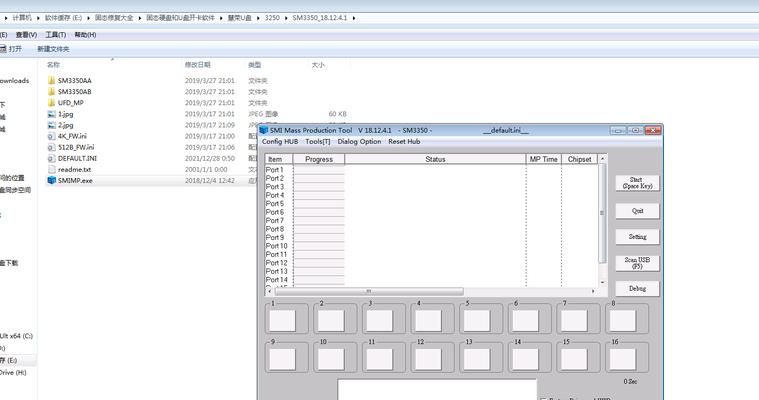Click the Scan USB (F5) button
This screenshot has width=759, height=400.
point(638,263)
